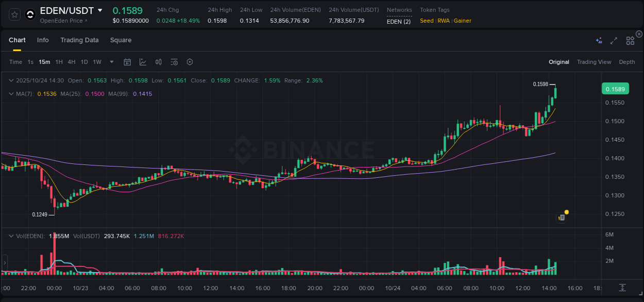This screenshot has height=302, width=644.
Task: Open the RWA token tag link
Action: pyautogui.click(x=443, y=21)
